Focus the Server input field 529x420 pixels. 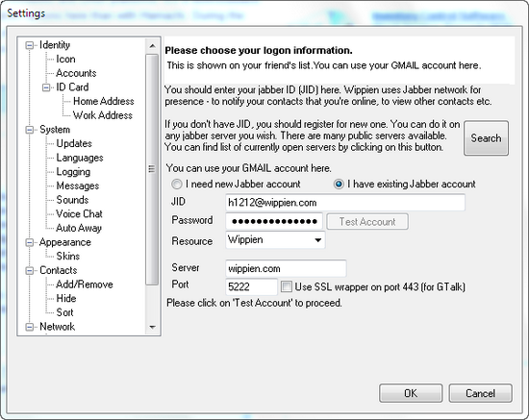(x=286, y=269)
